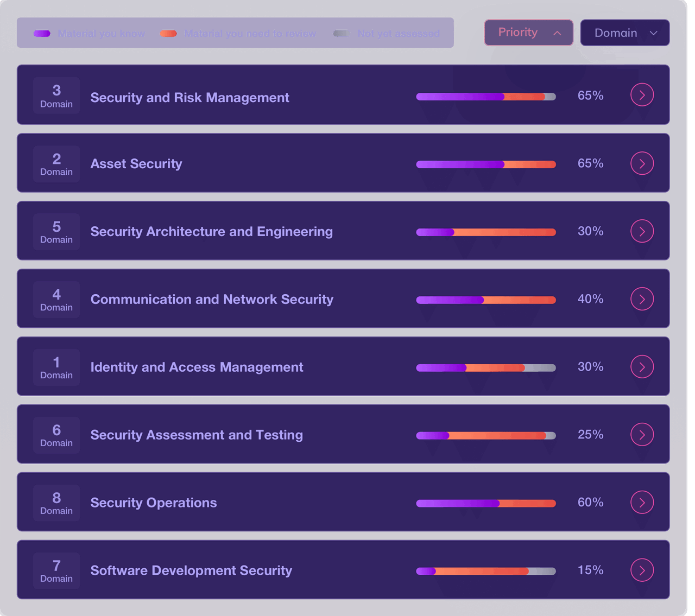Expand the Domain sort dropdown
This screenshot has height=616, width=695.
coord(625,33)
